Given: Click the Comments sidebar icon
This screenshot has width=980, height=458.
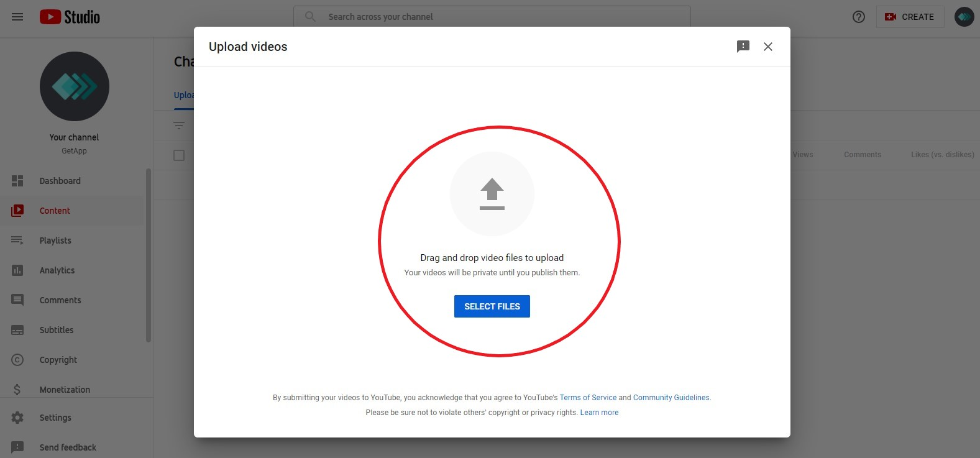Looking at the screenshot, I should click(17, 300).
